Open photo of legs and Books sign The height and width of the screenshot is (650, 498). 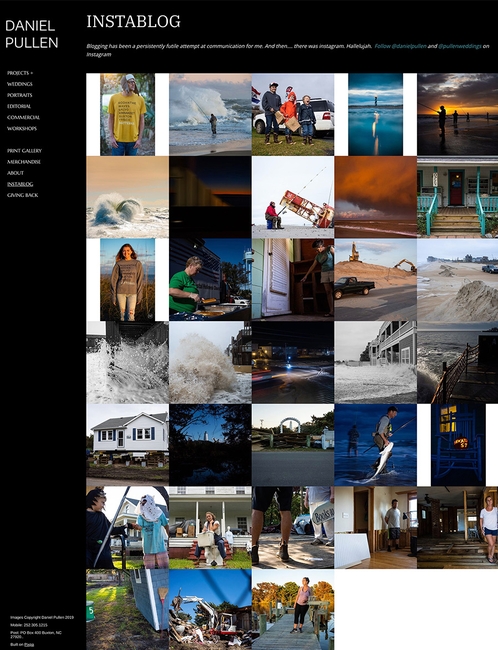(x=293, y=528)
